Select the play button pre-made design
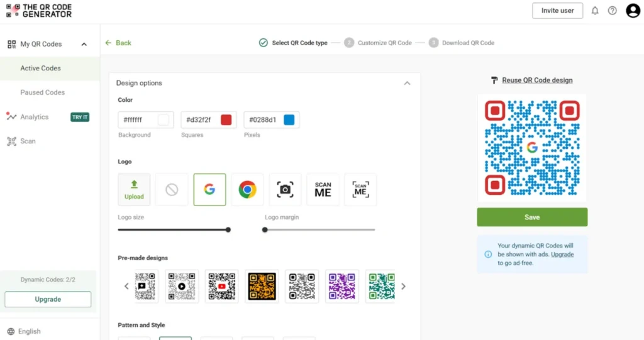This screenshot has width=644, height=340. coord(182,286)
